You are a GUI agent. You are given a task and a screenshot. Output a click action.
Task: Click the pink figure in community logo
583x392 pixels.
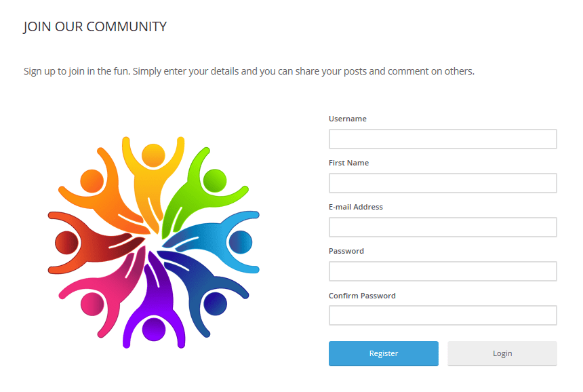[106, 294]
